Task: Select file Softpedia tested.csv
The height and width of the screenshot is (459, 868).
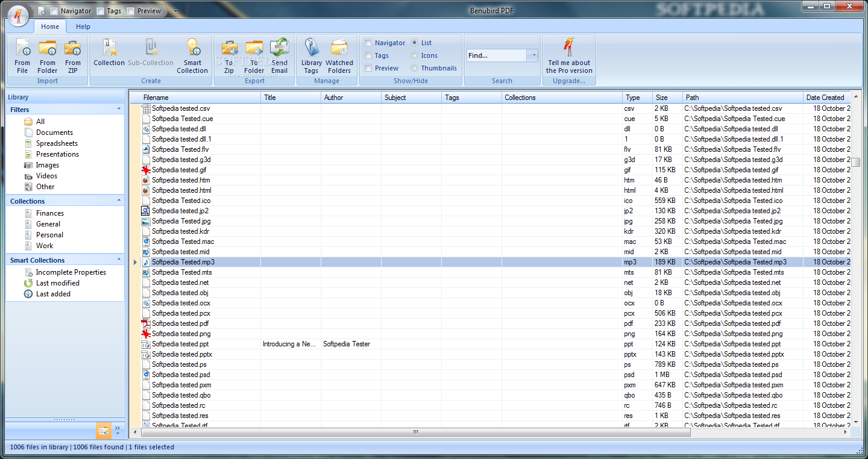Action: coord(181,108)
